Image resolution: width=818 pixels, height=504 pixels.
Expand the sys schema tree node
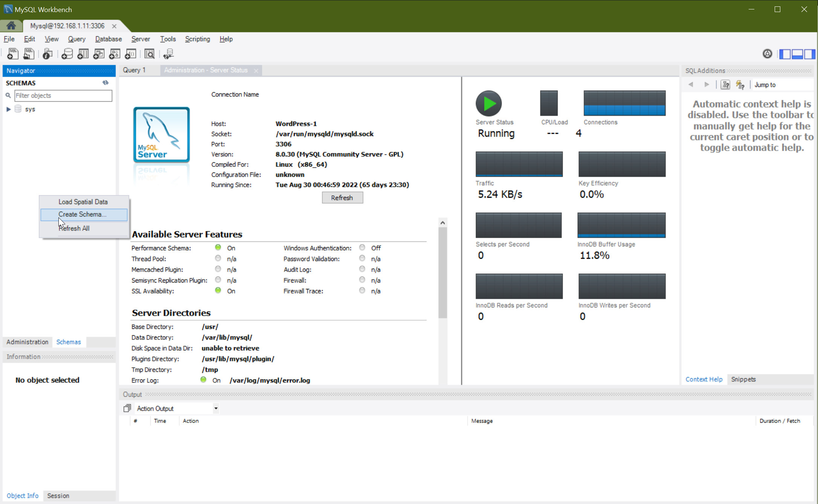(x=8, y=109)
